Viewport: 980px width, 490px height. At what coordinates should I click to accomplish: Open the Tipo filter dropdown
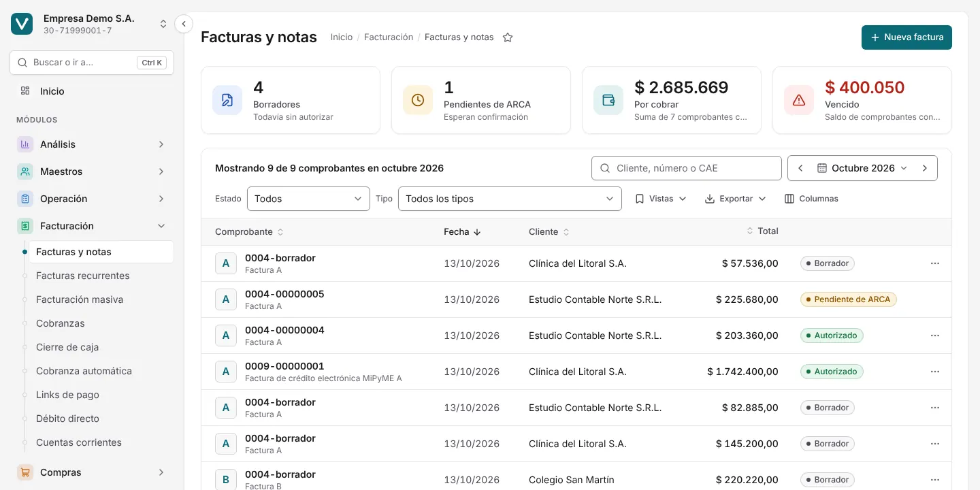point(510,199)
